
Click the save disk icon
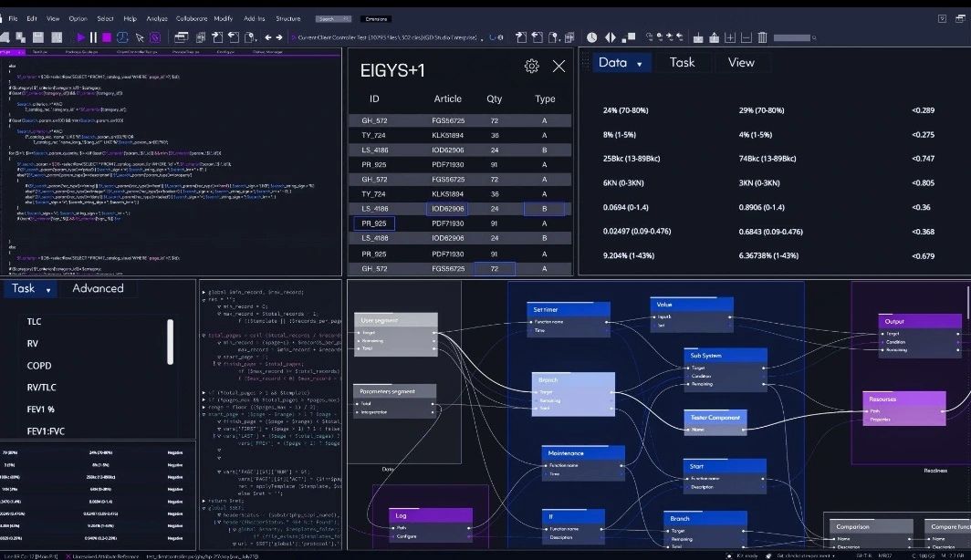tap(37, 37)
